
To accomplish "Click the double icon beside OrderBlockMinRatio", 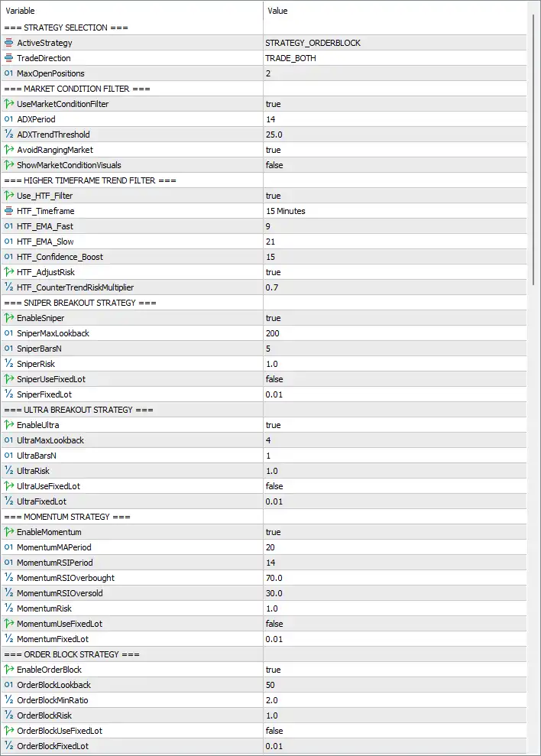I will click(8, 700).
